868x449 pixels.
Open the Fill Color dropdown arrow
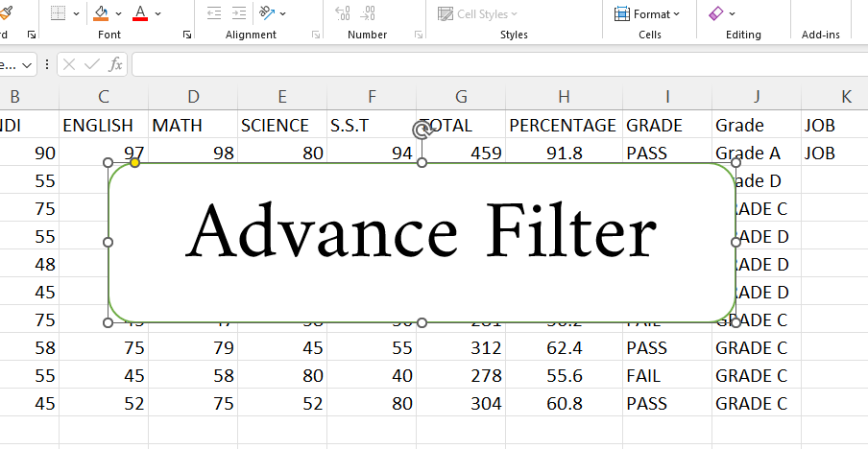tap(119, 13)
